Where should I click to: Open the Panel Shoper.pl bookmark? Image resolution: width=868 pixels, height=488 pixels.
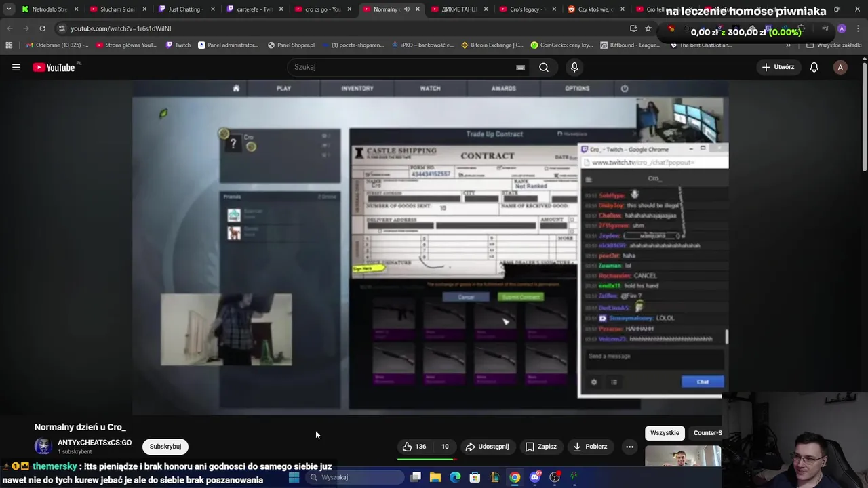[x=291, y=45]
